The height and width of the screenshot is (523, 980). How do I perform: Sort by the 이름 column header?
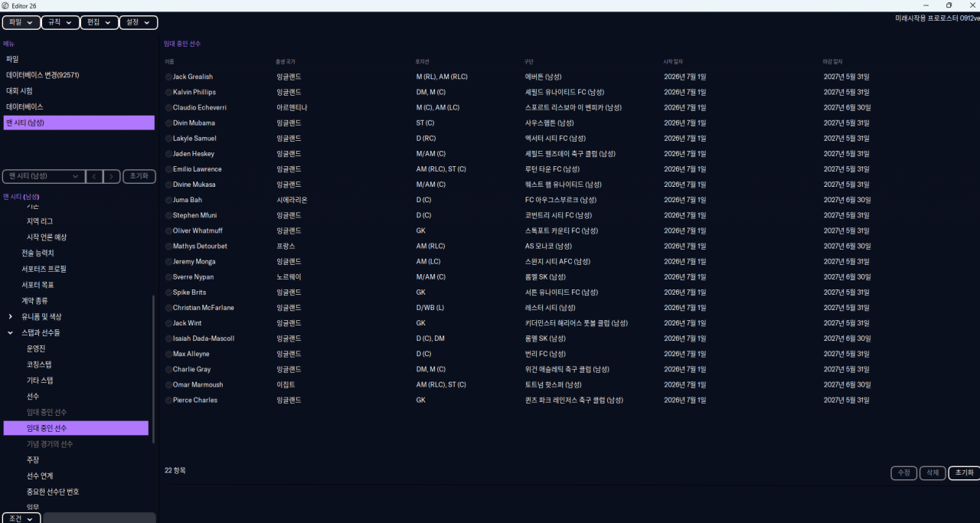click(169, 61)
